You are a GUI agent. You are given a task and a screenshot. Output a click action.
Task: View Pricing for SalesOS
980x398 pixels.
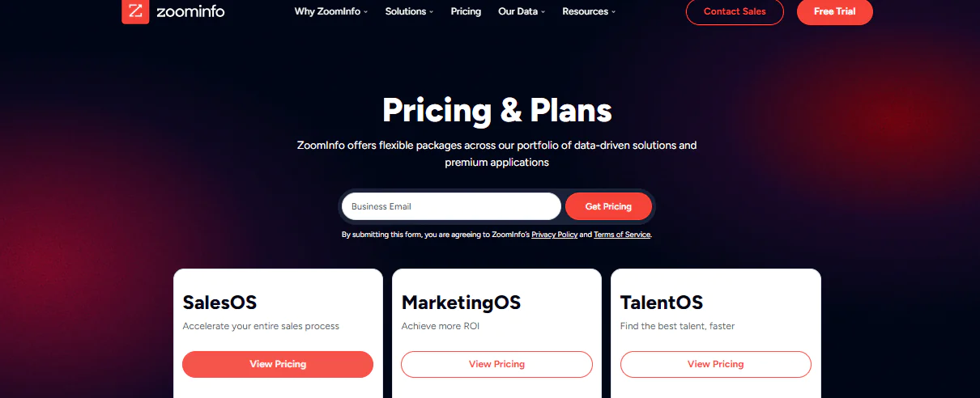[x=278, y=364]
